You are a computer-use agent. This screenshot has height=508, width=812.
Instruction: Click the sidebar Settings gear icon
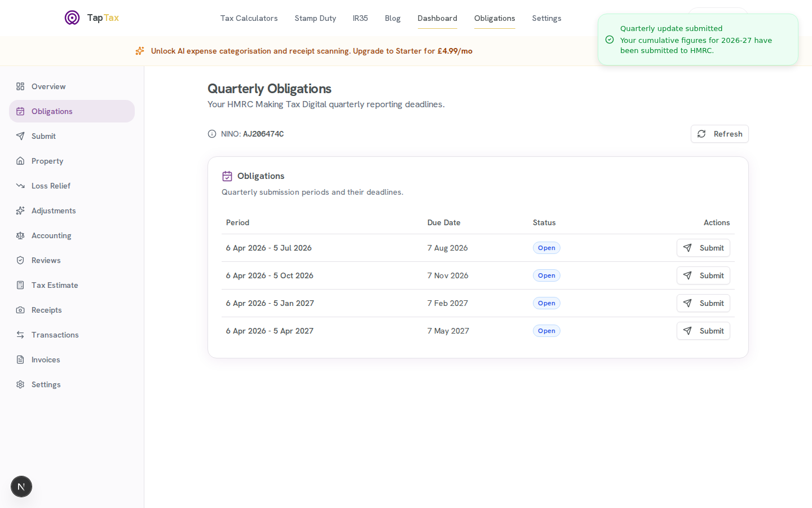(x=20, y=384)
